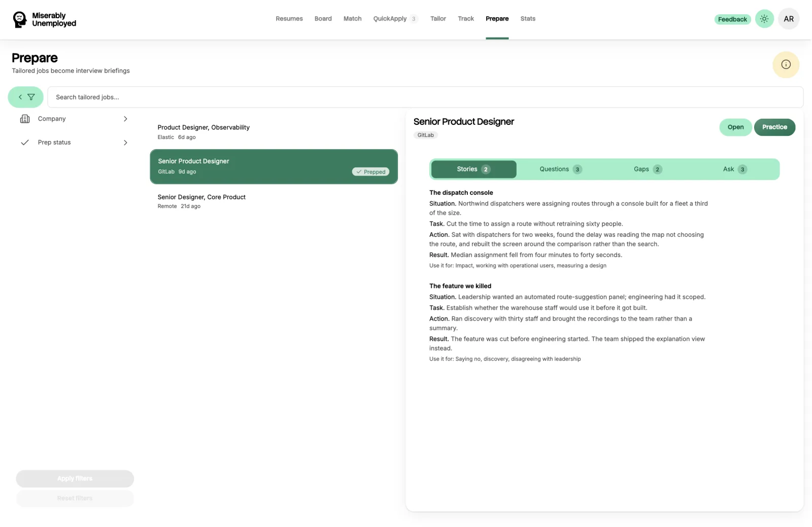Open the Match page
This screenshot has height=527, width=812.
click(352, 19)
